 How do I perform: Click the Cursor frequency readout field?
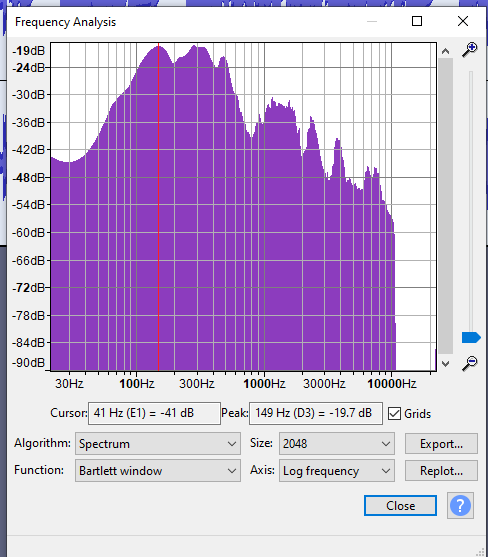(154, 413)
